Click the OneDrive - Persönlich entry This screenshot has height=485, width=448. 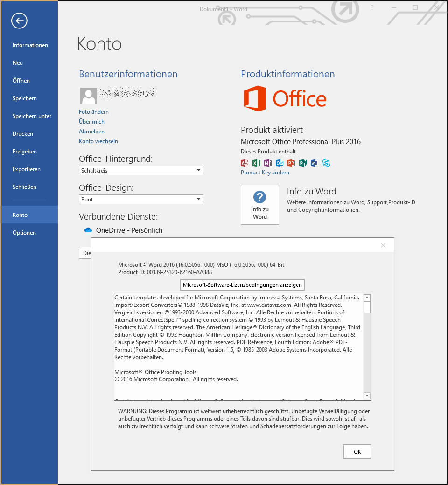click(x=129, y=230)
